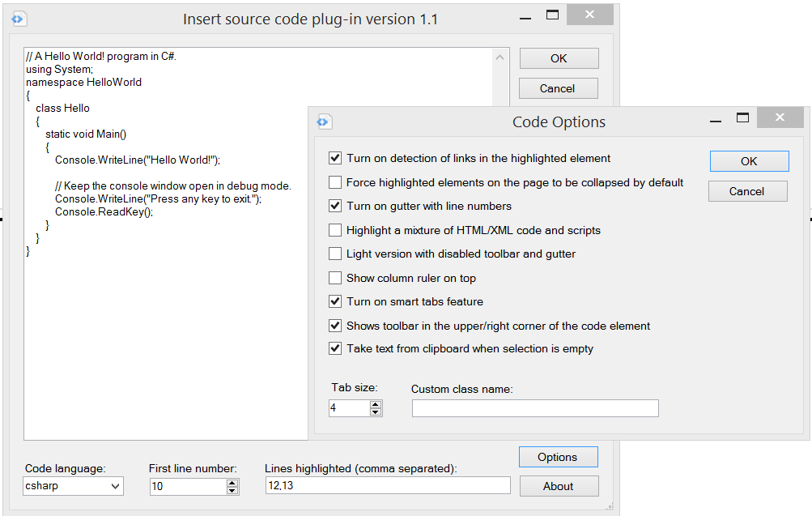
Task: Disable detection of links in highlighted element
Action: point(335,159)
